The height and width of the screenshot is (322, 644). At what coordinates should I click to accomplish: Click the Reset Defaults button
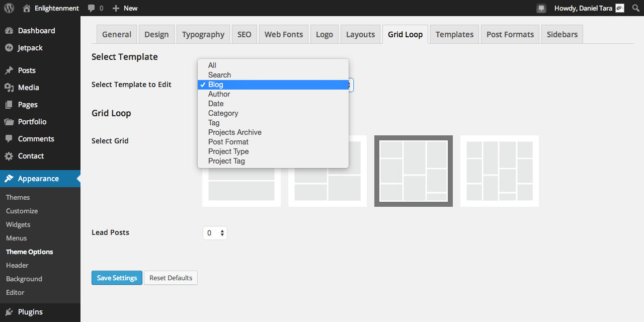(171, 278)
